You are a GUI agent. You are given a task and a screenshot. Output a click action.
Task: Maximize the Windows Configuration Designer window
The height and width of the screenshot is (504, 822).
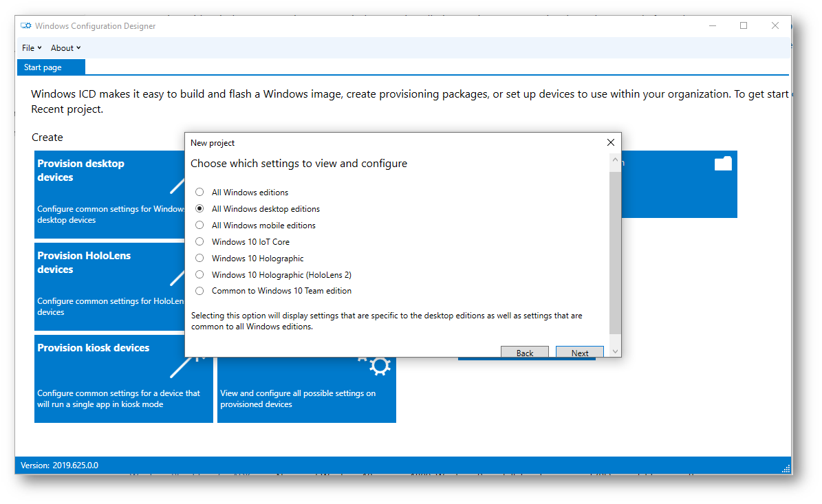tap(744, 25)
